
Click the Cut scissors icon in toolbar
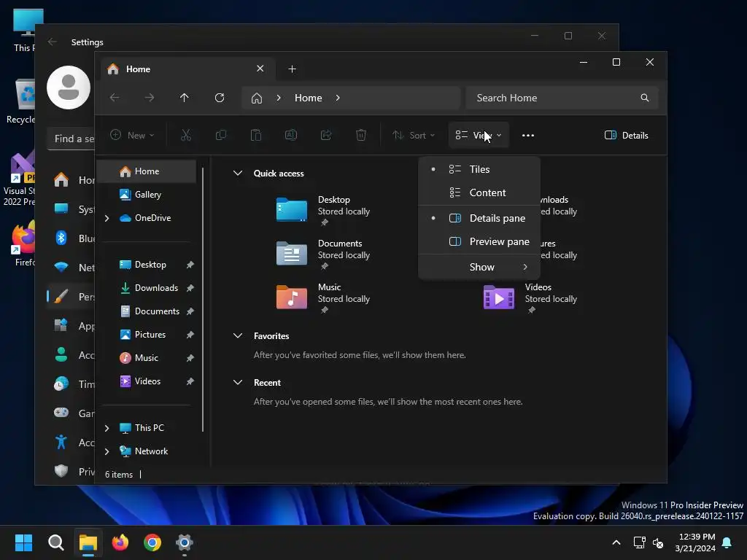pyautogui.click(x=186, y=135)
